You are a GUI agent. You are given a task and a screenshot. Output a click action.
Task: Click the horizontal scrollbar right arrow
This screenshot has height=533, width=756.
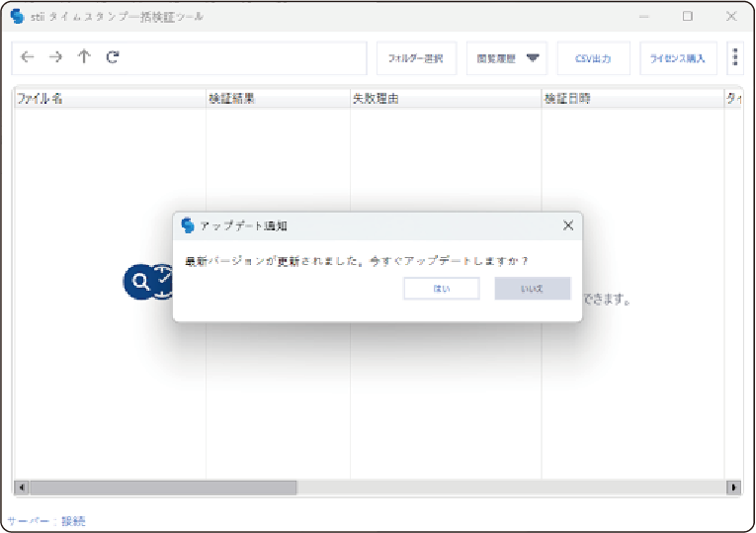click(733, 488)
